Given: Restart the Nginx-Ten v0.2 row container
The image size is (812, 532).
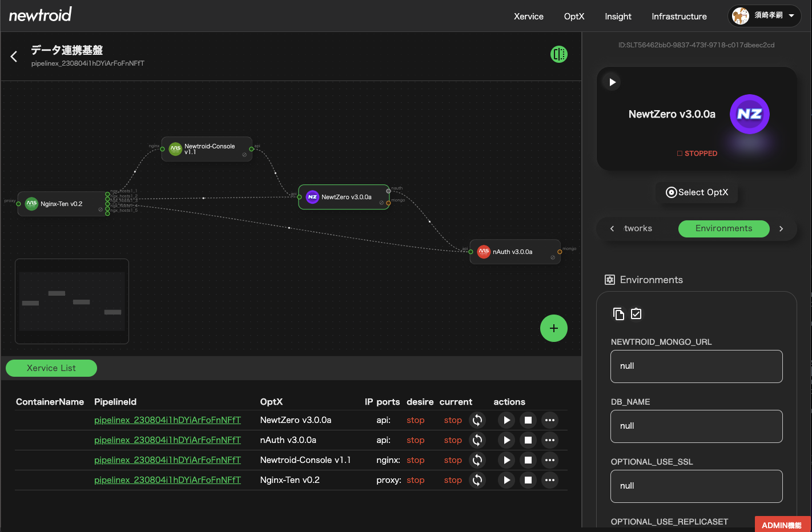Looking at the screenshot, I should pyautogui.click(x=477, y=480).
